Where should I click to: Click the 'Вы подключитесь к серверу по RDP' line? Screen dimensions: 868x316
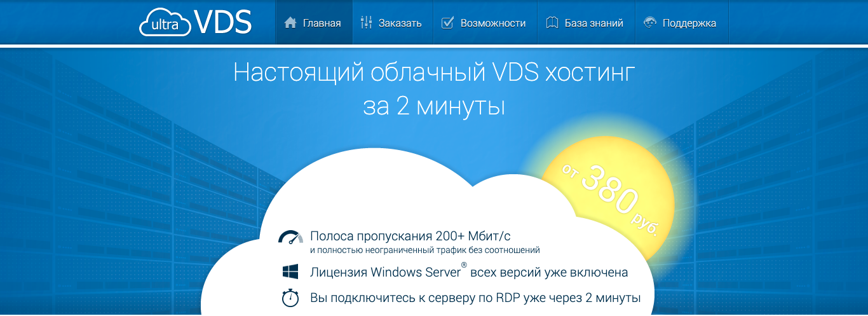[x=475, y=298]
